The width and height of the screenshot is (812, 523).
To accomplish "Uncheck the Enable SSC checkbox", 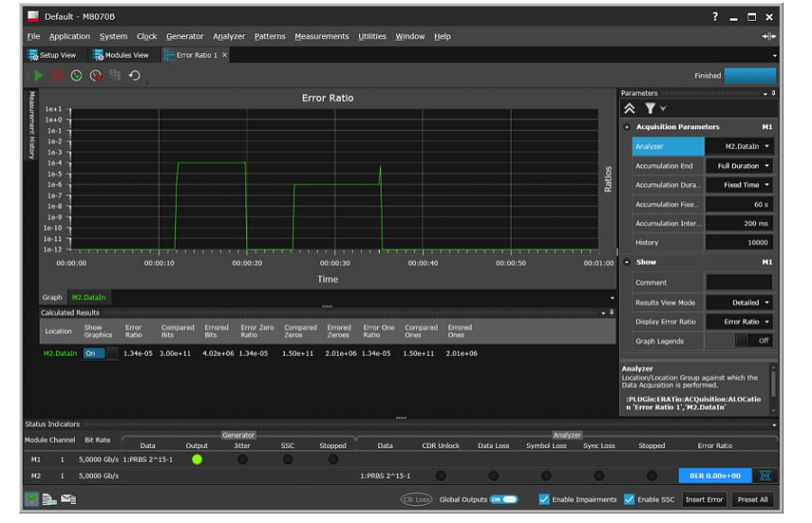I will pyautogui.click(x=629, y=500).
